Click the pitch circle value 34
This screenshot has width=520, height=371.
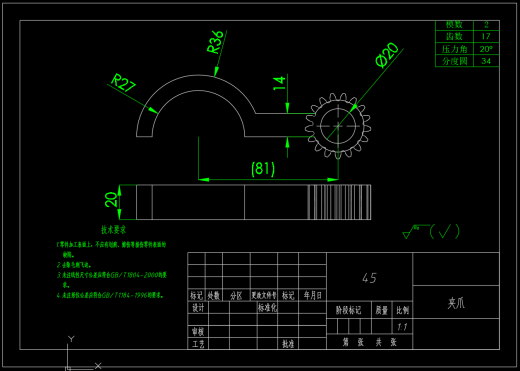(x=486, y=61)
